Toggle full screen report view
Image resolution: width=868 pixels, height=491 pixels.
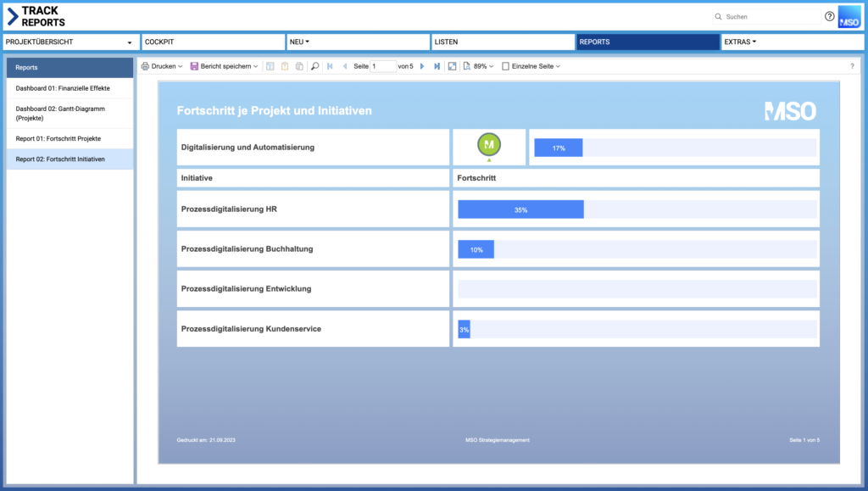tap(452, 66)
